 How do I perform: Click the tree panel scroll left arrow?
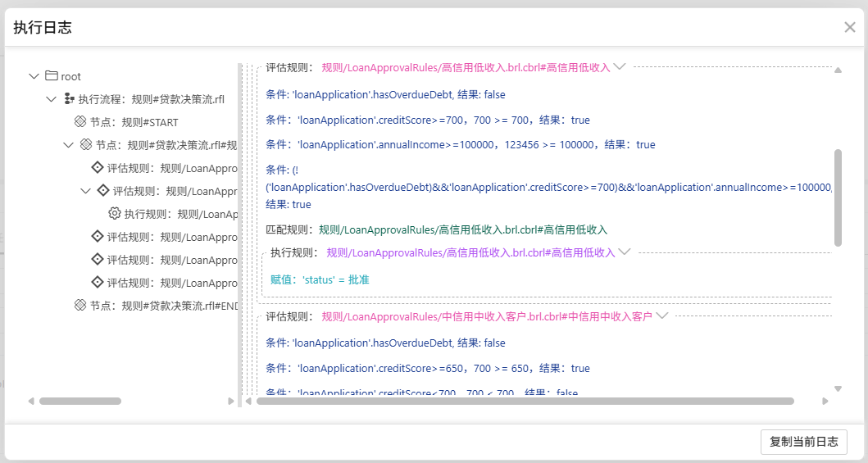[31, 401]
